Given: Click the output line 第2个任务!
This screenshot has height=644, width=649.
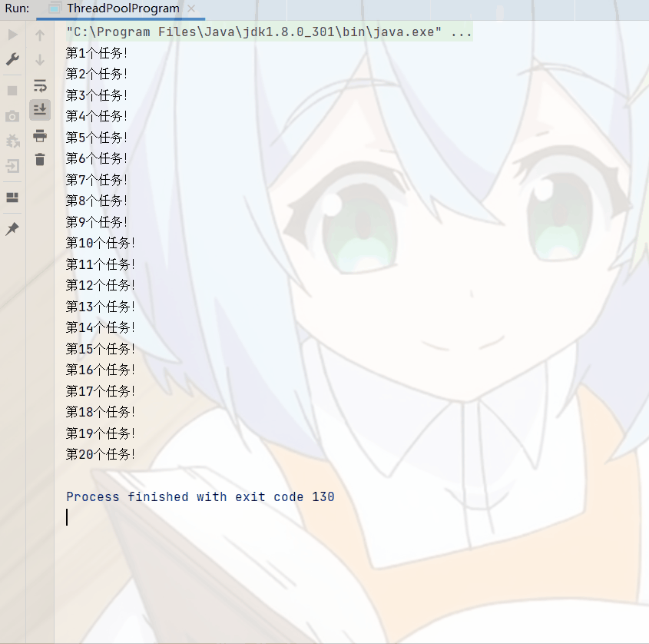Looking at the screenshot, I should coord(97,74).
